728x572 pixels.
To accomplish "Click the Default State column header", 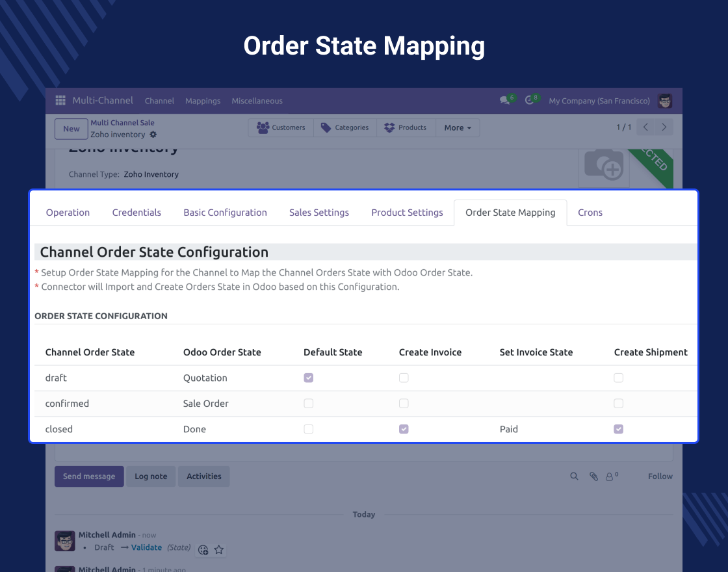I will click(333, 352).
